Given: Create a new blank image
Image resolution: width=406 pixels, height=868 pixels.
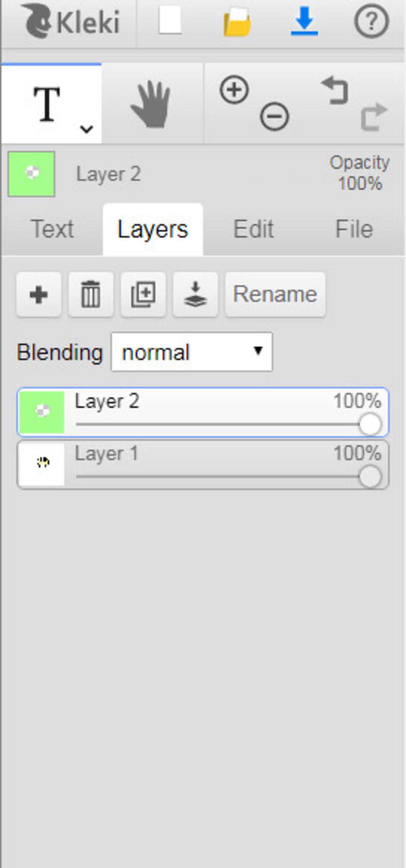Looking at the screenshot, I should pos(170,21).
